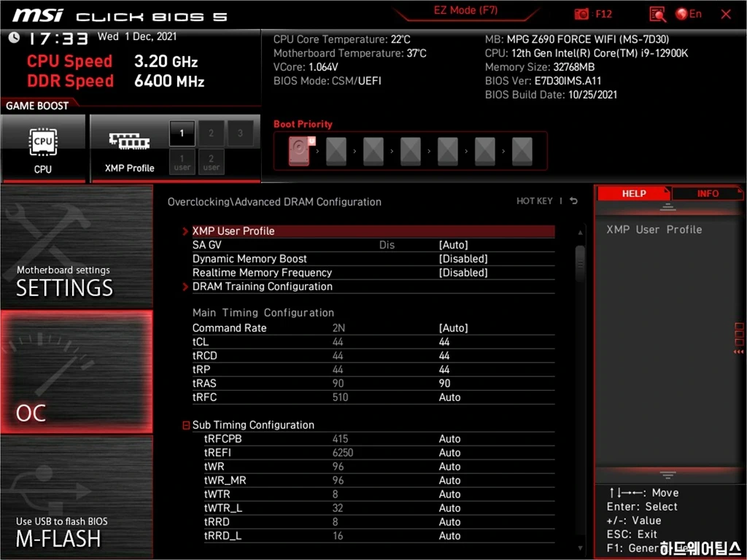Open the OC overclocking section
The width and height of the screenshot is (747, 560).
[x=77, y=372]
